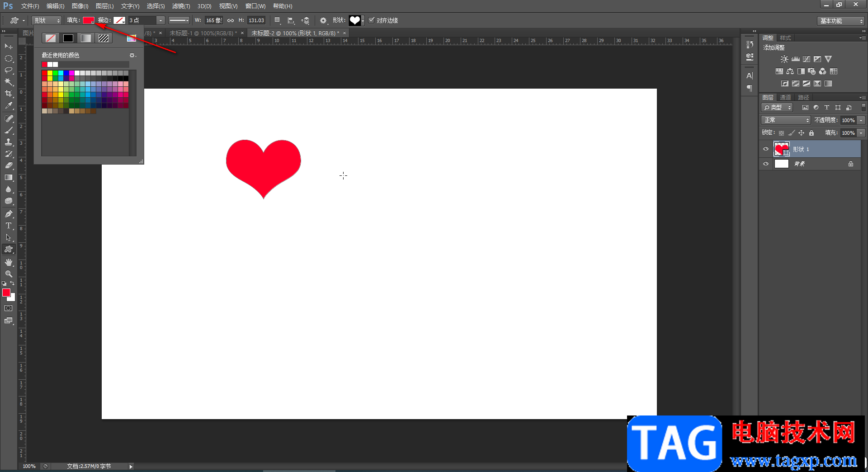Select the Elliptical Marquee tool
The width and height of the screenshot is (868, 472).
point(9,58)
